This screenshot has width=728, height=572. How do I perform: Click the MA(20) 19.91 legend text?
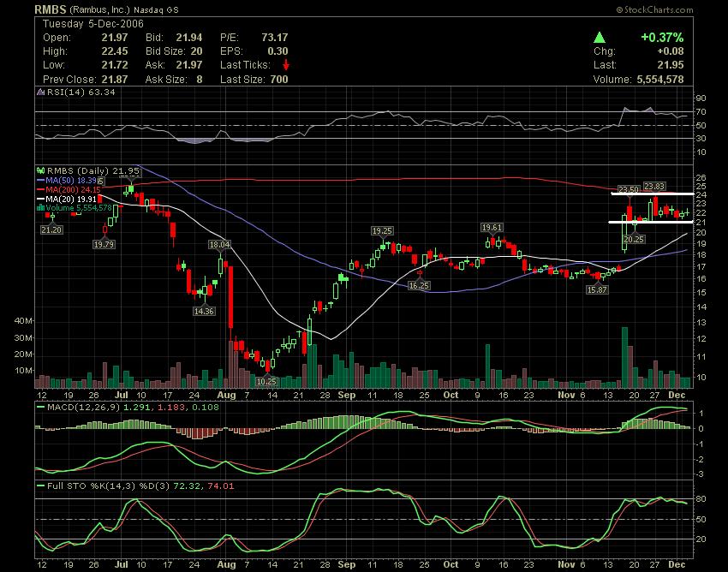tap(71, 199)
